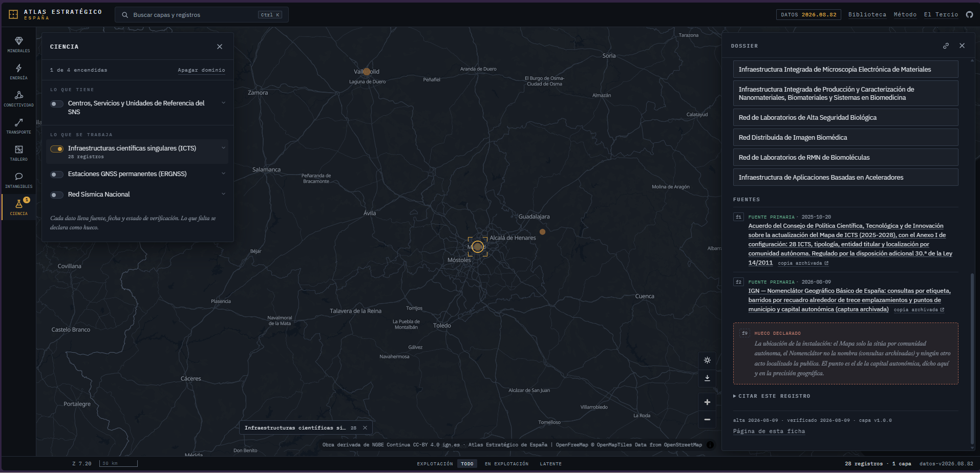Expand the ICTS layer details chevron
980x473 pixels.
point(223,148)
